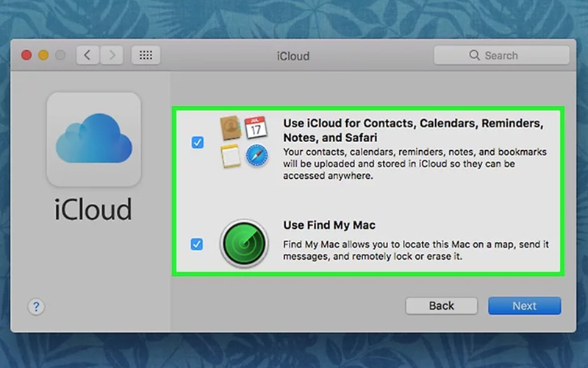Click the toolbar forward chevron
The width and height of the screenshot is (588, 368).
(112, 55)
